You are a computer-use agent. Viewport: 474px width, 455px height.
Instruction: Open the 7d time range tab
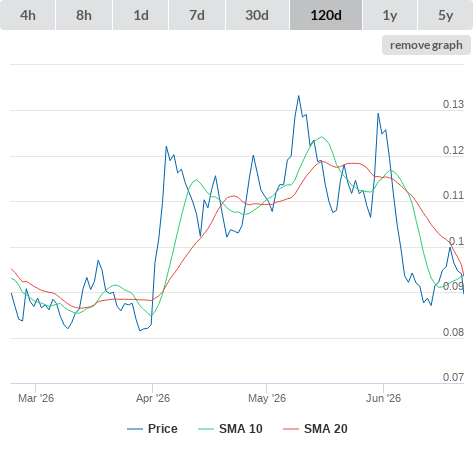click(x=197, y=15)
